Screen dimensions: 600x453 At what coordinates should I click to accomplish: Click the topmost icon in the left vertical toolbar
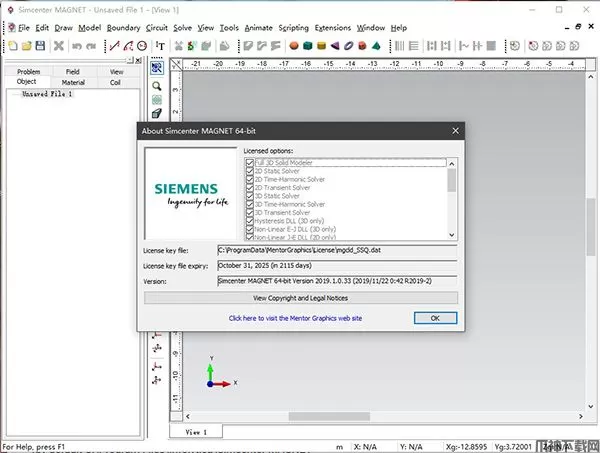[x=157, y=68]
